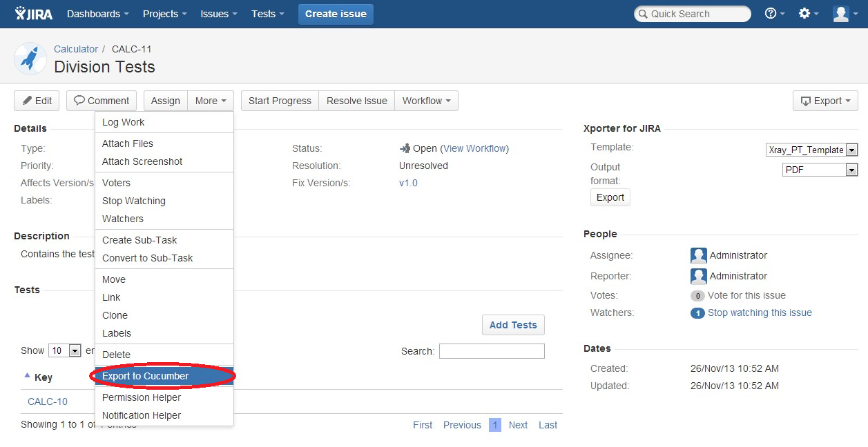Choose Link from the More menu

click(164, 297)
